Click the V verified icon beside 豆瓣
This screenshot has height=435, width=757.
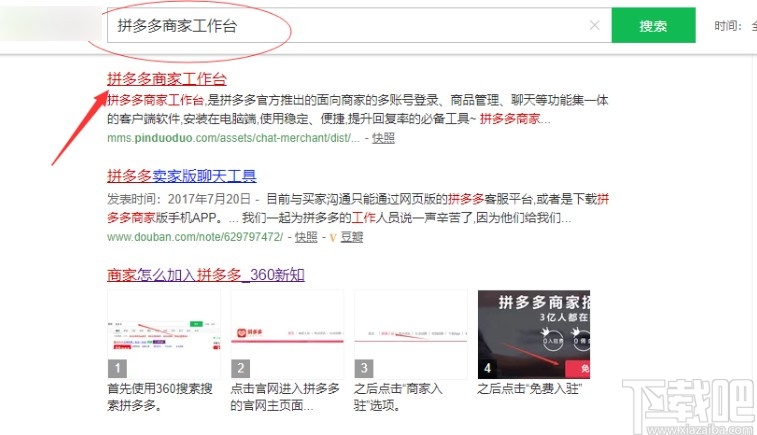[x=333, y=238]
